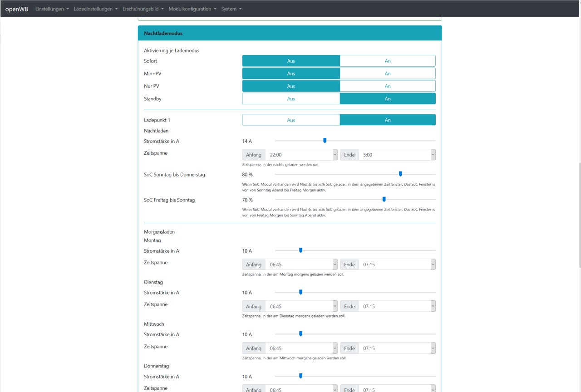Switch Nur PV mode to An

coord(387,86)
